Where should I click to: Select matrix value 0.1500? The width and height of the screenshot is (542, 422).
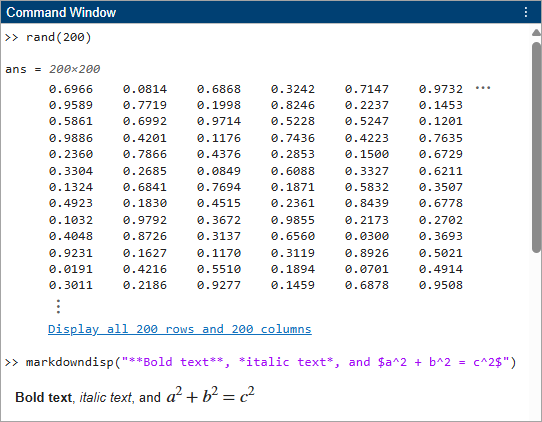[x=367, y=154]
